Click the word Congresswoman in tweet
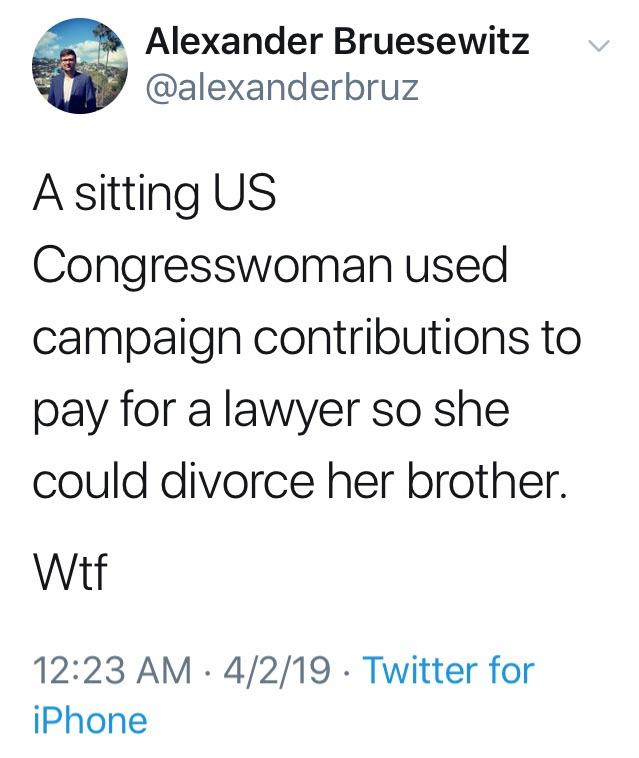639x758 pixels. 213,267
